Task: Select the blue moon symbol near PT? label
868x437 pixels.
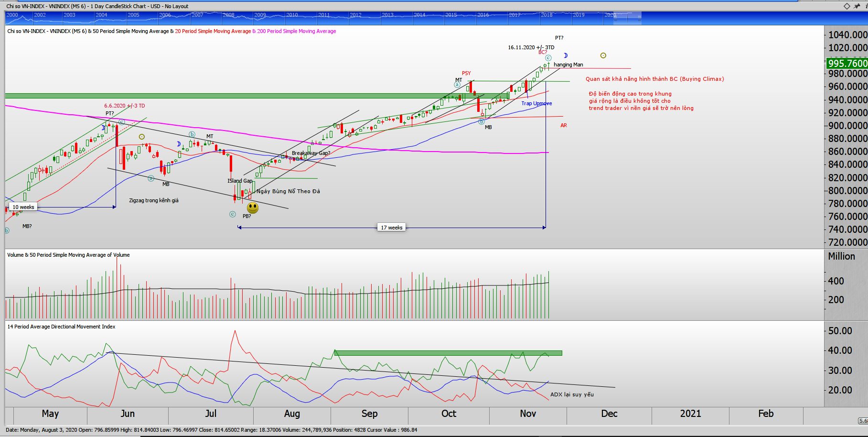Action: pyautogui.click(x=103, y=128)
